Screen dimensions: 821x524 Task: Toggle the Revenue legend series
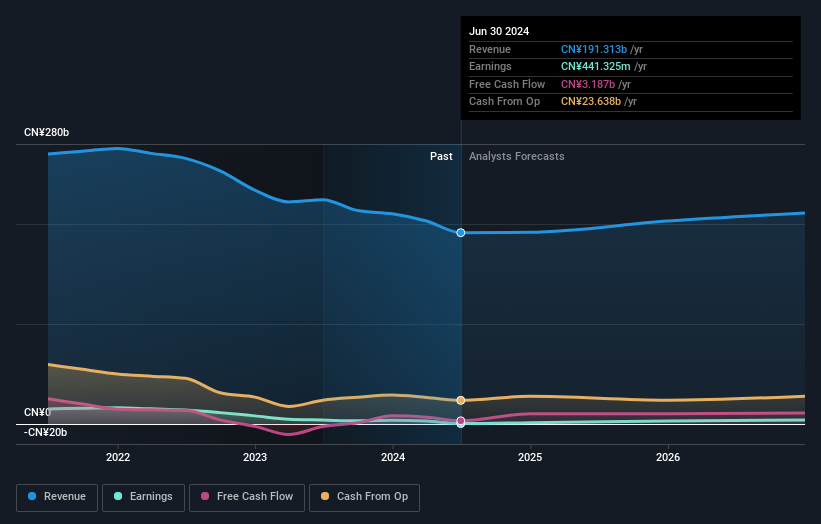57,497
